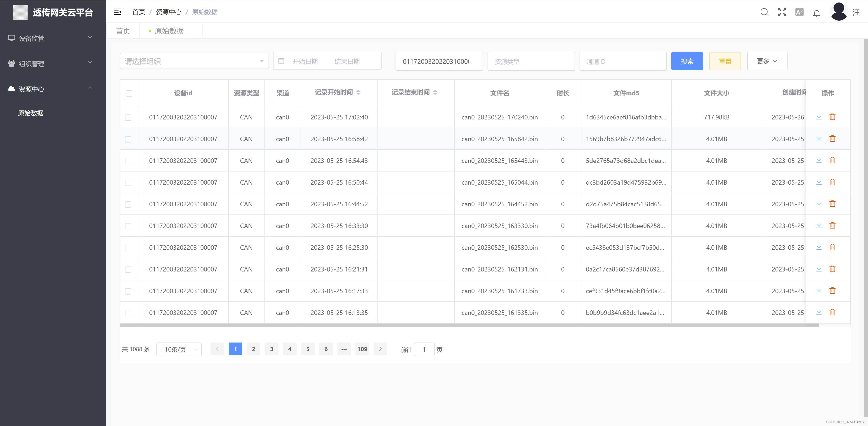Check the row for can0_20230525_165044.bin

click(128, 183)
